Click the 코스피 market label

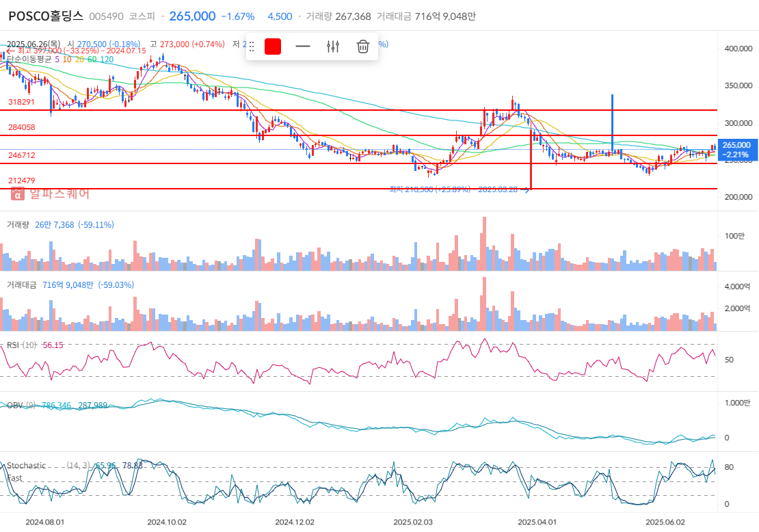coord(142,16)
